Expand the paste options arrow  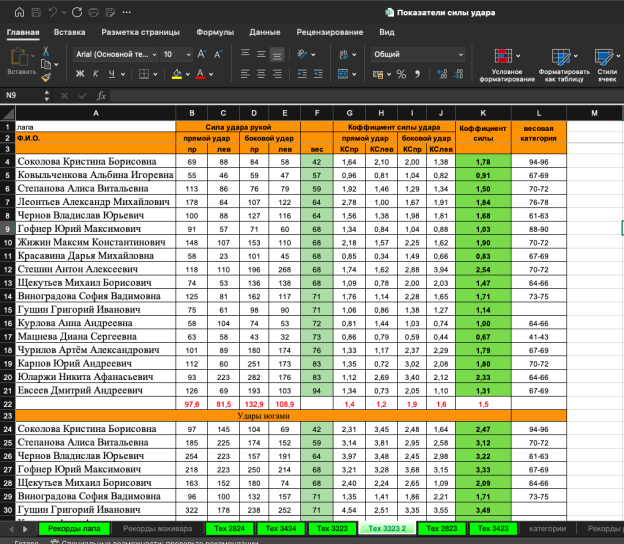(x=33, y=55)
